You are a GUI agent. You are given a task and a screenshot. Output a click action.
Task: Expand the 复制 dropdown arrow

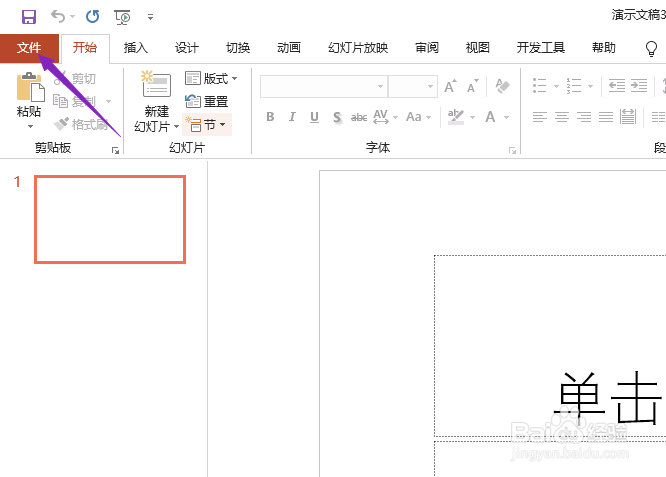pyautogui.click(x=108, y=102)
